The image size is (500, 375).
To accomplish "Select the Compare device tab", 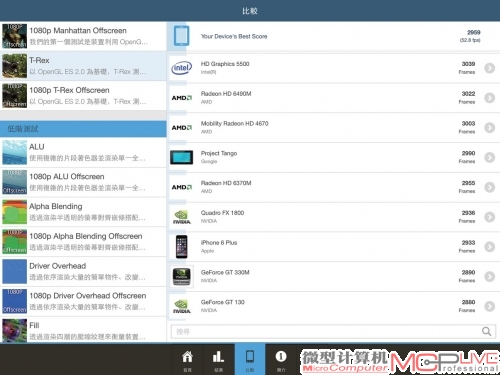I will tap(250, 359).
